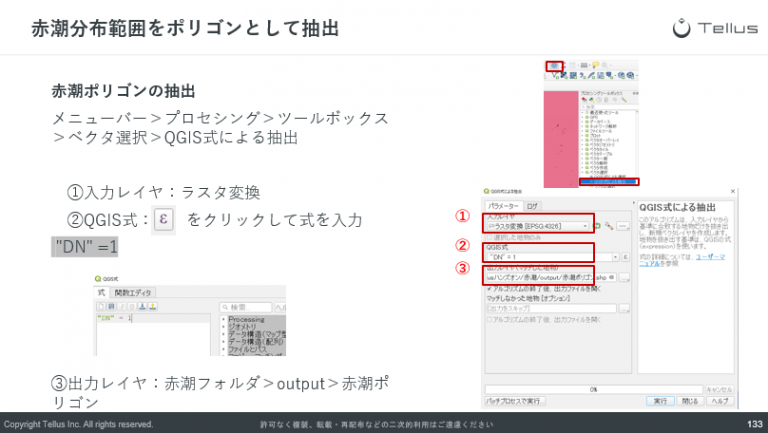Click the browse button beside unmatched output field
Viewport: 768px width, 433px height.
tap(624, 308)
